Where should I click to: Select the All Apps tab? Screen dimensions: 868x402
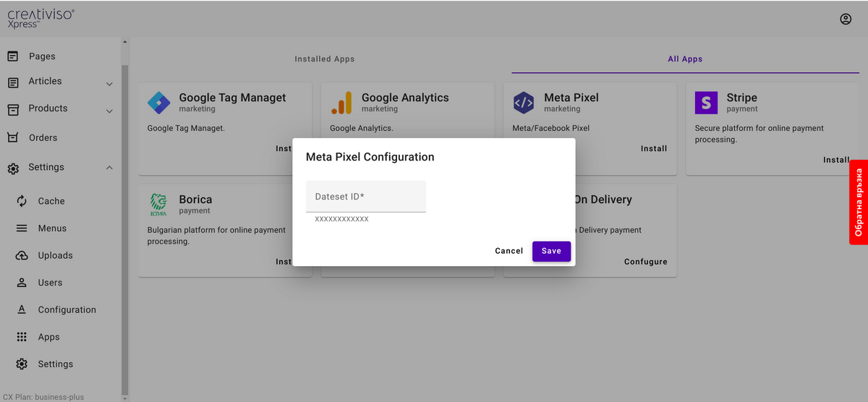[x=685, y=59]
